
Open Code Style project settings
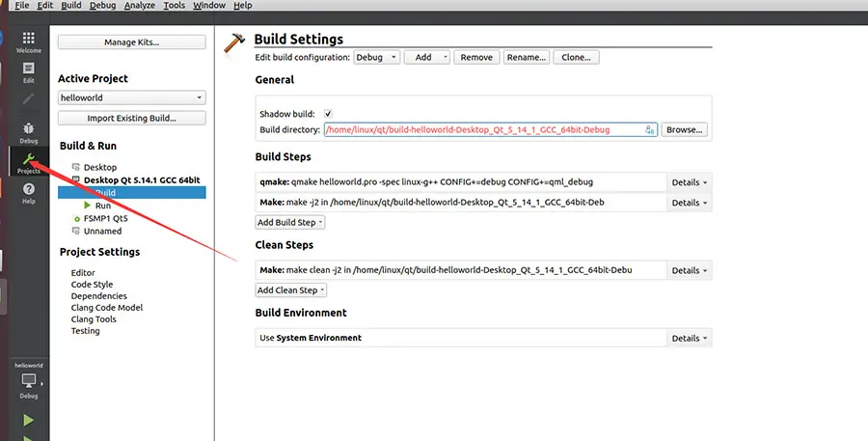point(92,285)
